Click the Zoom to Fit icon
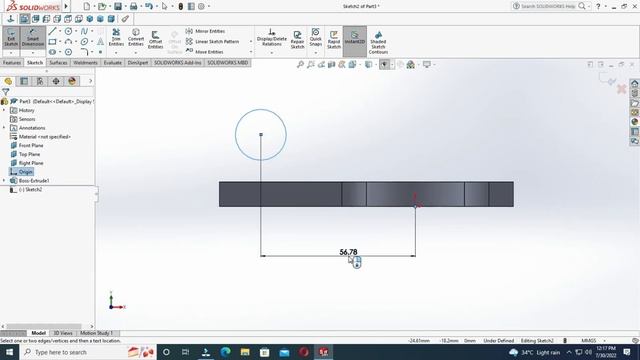 tap(300, 64)
